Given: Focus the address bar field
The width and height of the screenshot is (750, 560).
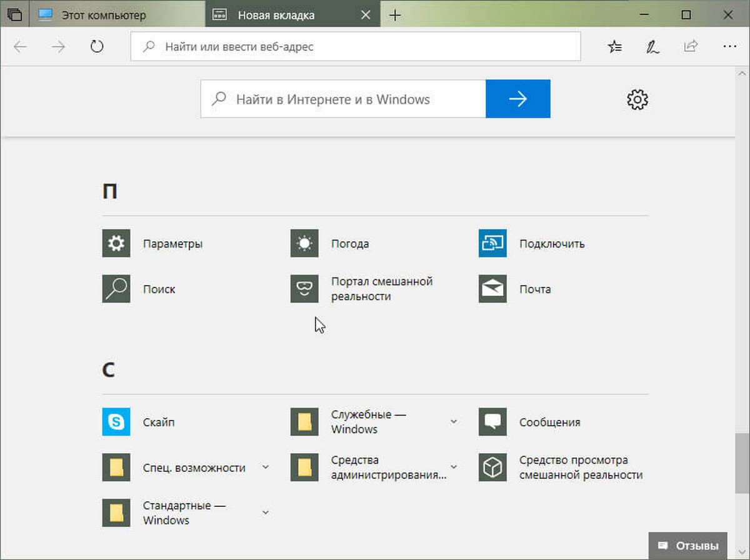Looking at the screenshot, I should click(x=355, y=46).
